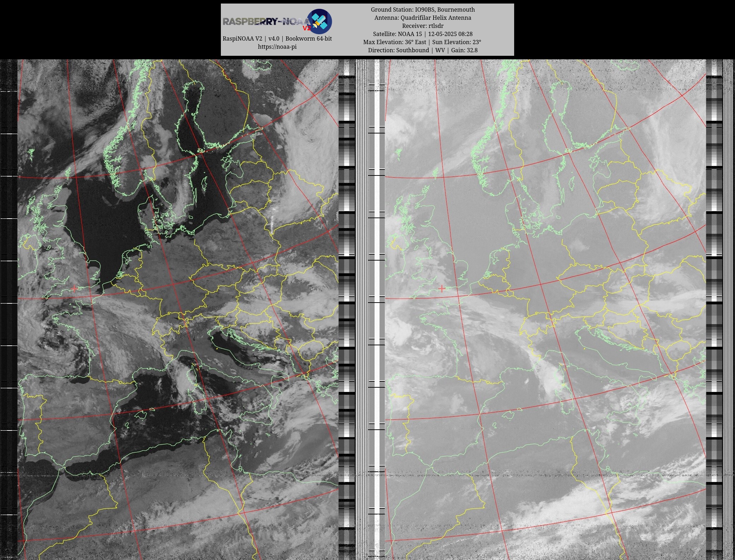The height and width of the screenshot is (560, 735).
Task: Click the grey header information banner
Action: (x=367, y=30)
